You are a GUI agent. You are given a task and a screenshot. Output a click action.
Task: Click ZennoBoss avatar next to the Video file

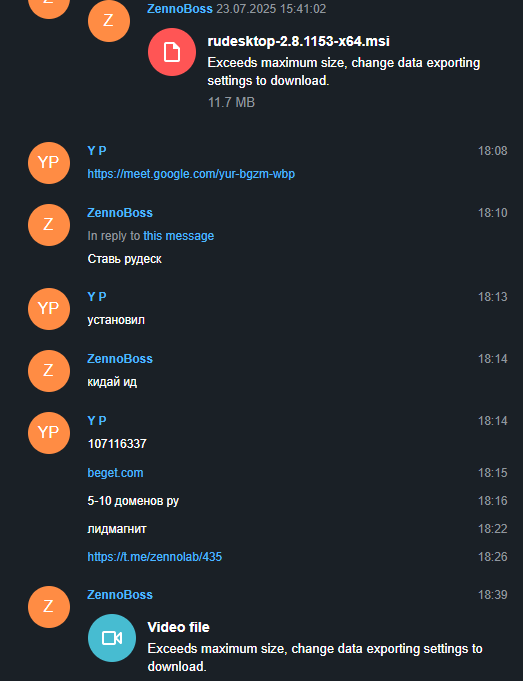(x=49, y=607)
